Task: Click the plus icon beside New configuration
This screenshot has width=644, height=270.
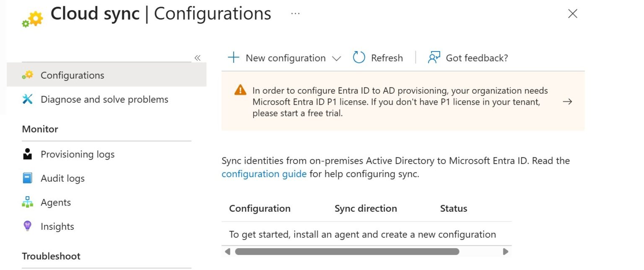Action: pyautogui.click(x=234, y=57)
